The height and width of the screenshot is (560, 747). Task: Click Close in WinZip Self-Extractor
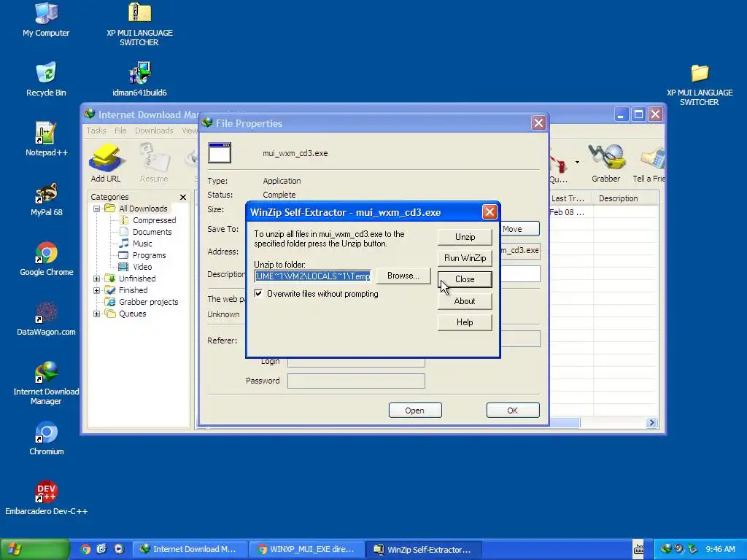coord(465,279)
